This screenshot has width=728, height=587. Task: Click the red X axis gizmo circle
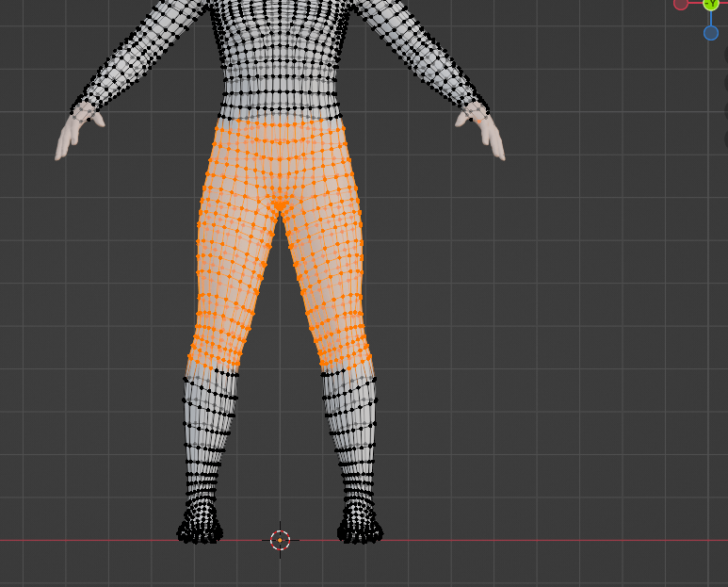pyautogui.click(x=681, y=3)
